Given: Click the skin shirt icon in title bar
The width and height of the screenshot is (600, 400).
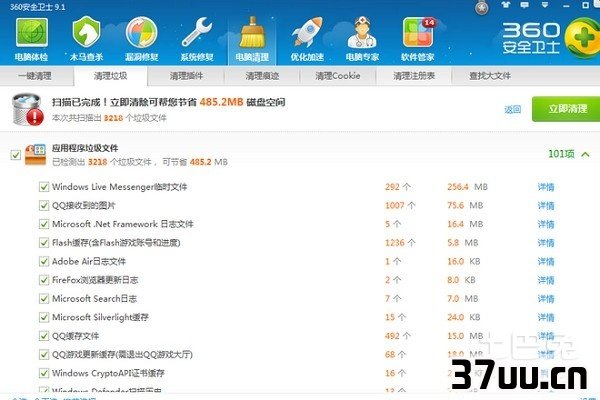Looking at the screenshot, I should tap(506, 5).
